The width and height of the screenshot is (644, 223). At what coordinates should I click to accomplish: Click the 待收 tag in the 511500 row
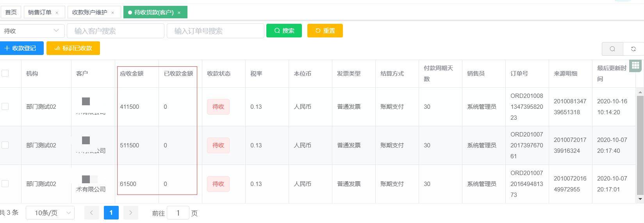pyautogui.click(x=218, y=145)
